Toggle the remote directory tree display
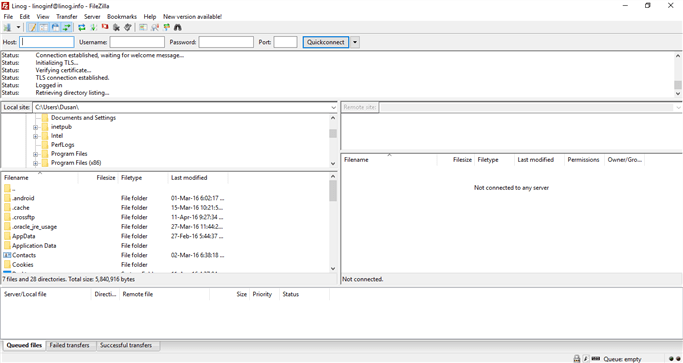 tap(55, 27)
